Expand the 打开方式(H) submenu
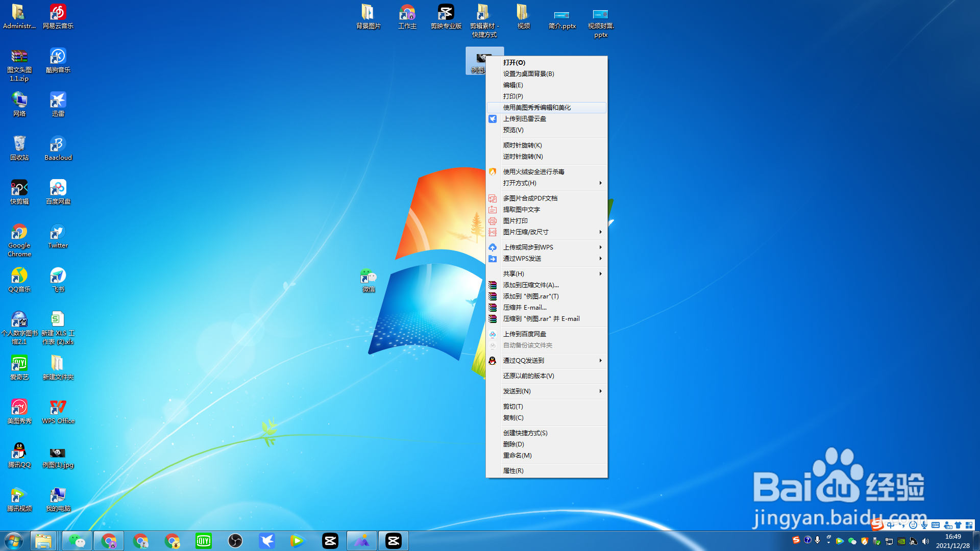 coord(546,183)
